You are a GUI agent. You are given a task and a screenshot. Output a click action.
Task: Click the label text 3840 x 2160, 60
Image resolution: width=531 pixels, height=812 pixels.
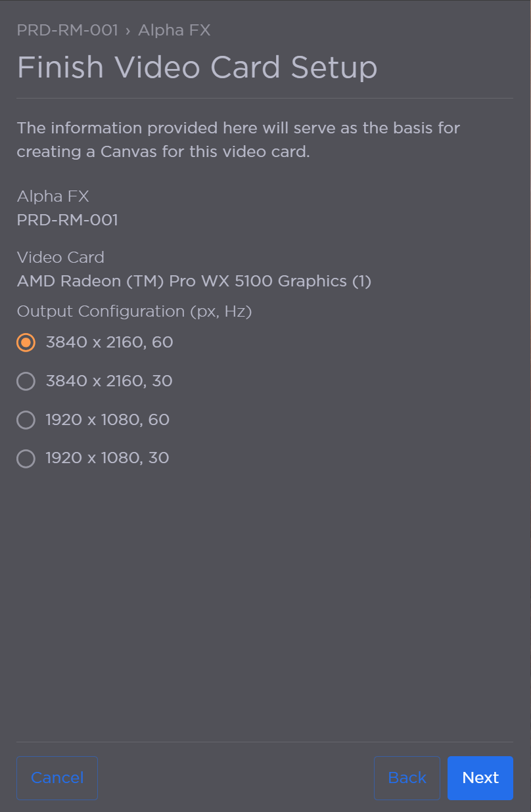click(109, 342)
